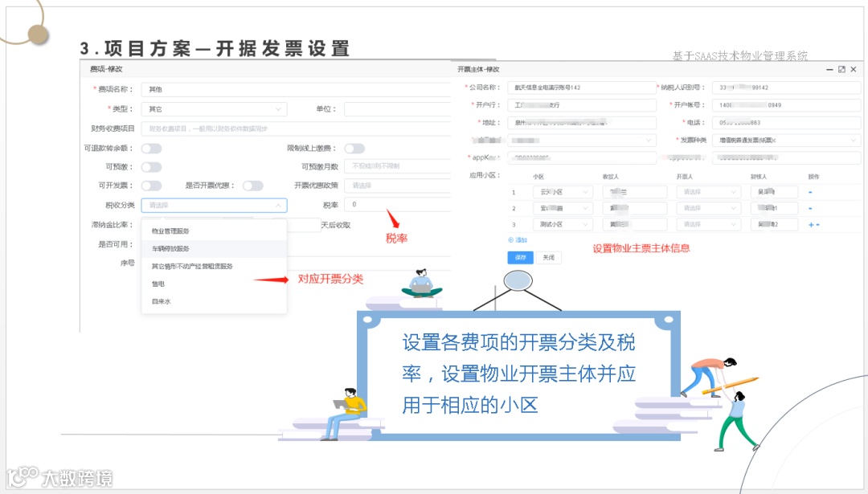Minimize the 开票主体-修改 dialog
Viewport: 868px width, 494px height.
coord(829,69)
